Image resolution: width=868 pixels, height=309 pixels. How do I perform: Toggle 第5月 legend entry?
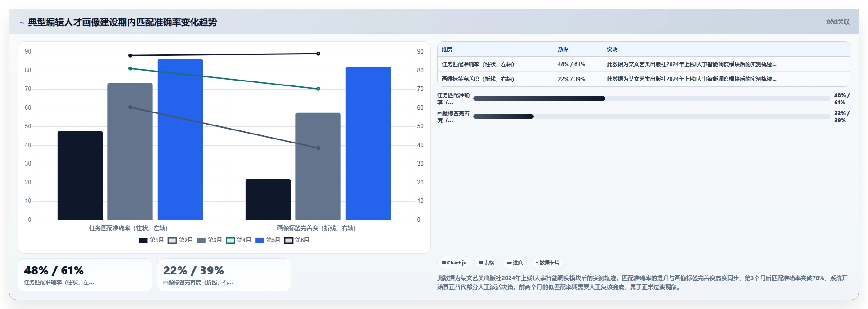pos(268,241)
